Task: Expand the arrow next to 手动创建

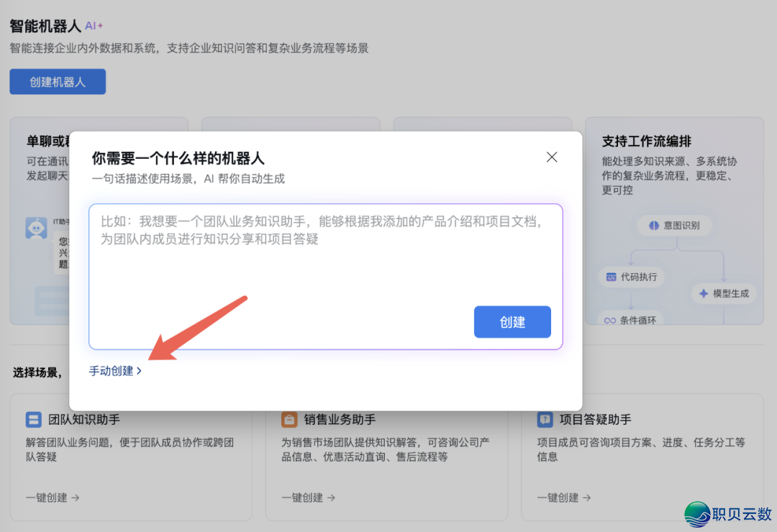Action: pyautogui.click(x=137, y=370)
